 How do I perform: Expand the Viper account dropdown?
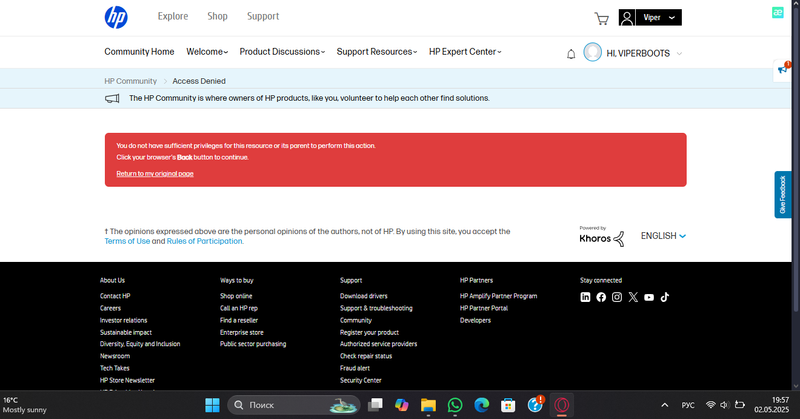pos(650,17)
